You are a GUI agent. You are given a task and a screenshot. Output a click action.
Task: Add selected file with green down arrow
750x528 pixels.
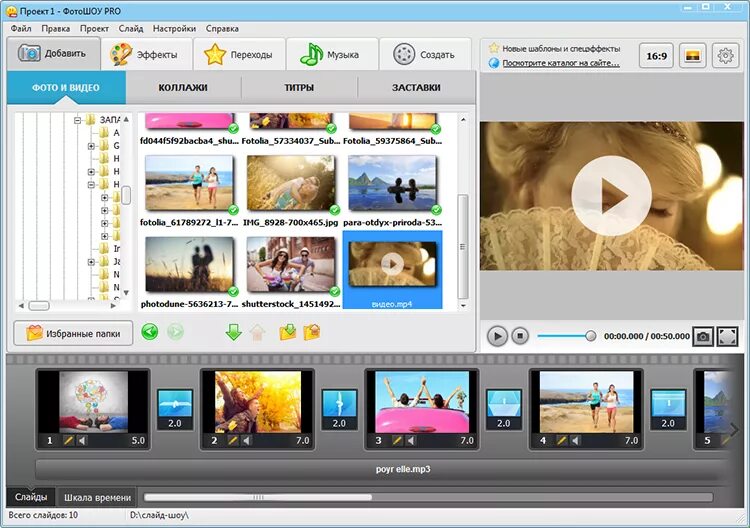click(x=233, y=332)
